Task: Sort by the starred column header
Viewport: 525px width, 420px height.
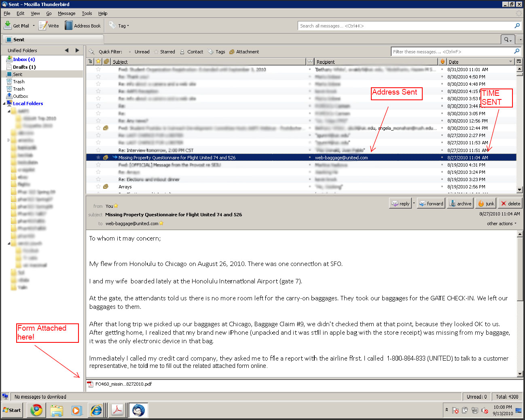Action: tap(98, 61)
